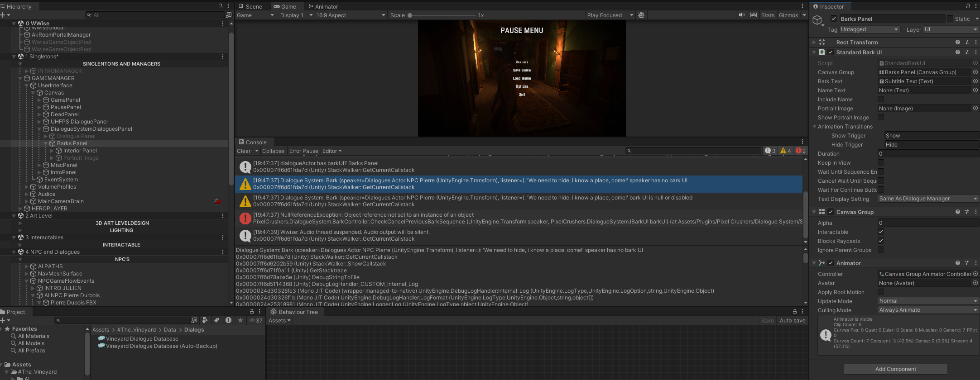
Task: Switch to Animator tab
Action: pos(323,6)
